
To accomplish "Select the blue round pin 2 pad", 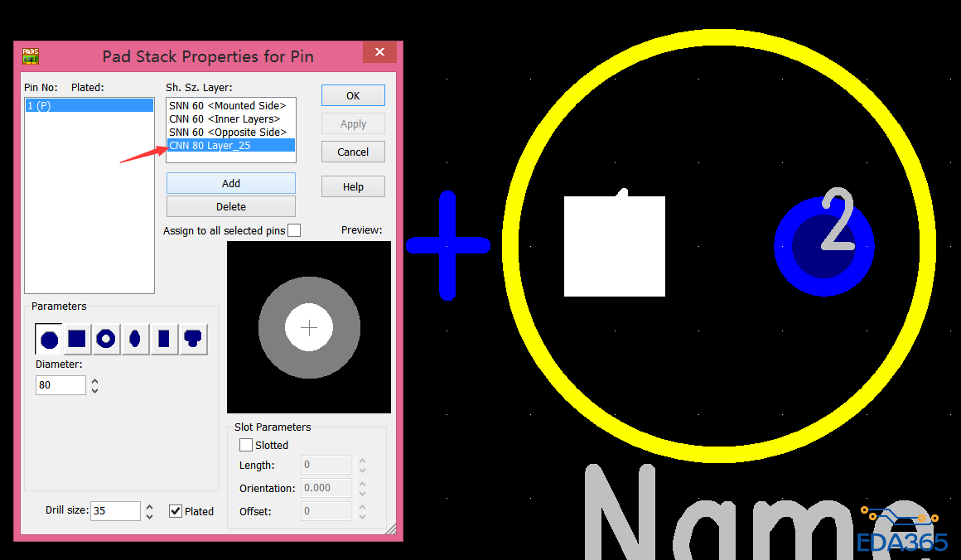I will 823,246.
